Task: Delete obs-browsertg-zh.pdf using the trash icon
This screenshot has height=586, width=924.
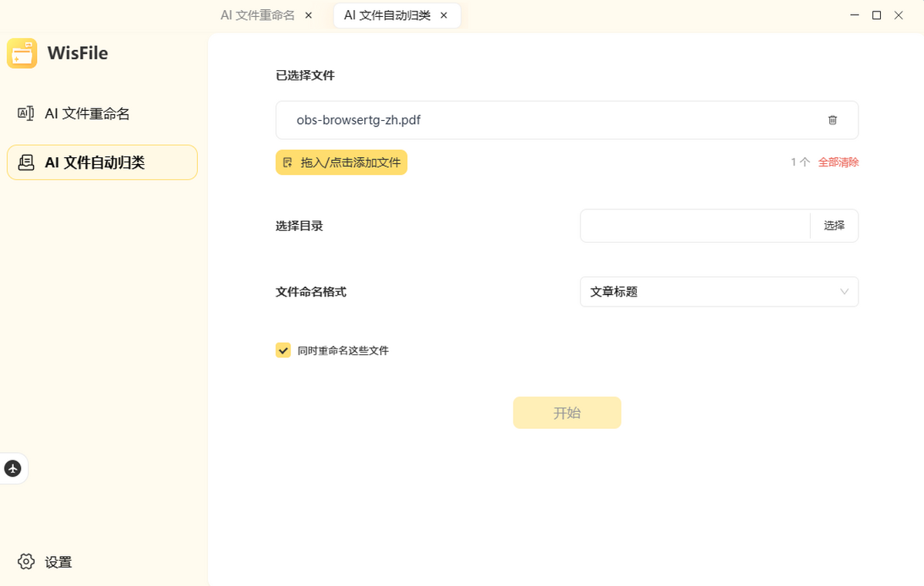Action: (832, 119)
